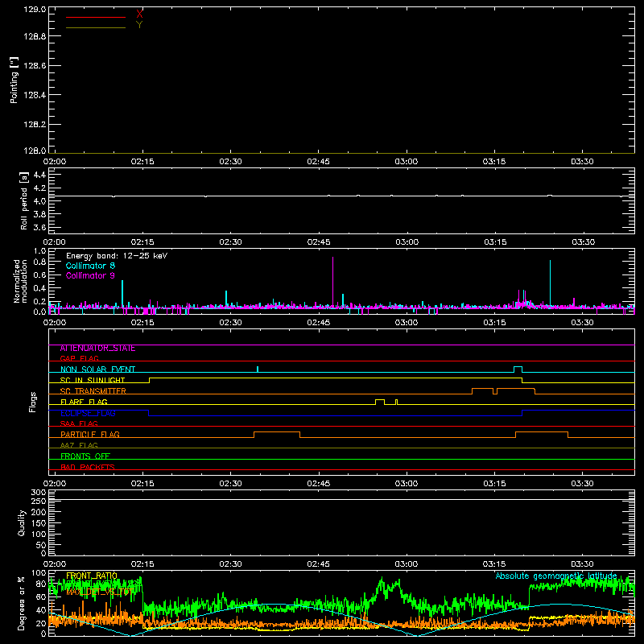
Task: Click the Roll period [s] axis title
Action: click(24, 200)
